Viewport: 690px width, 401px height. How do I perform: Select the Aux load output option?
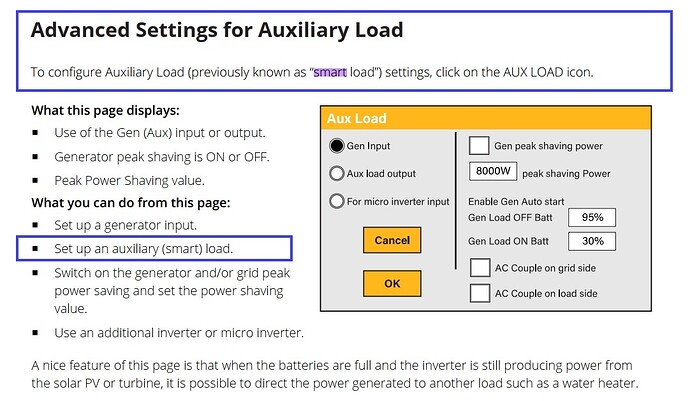pos(337,173)
